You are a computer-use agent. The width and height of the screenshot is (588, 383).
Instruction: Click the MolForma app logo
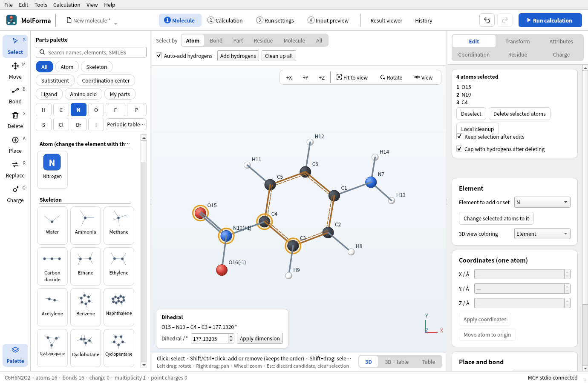pos(12,20)
